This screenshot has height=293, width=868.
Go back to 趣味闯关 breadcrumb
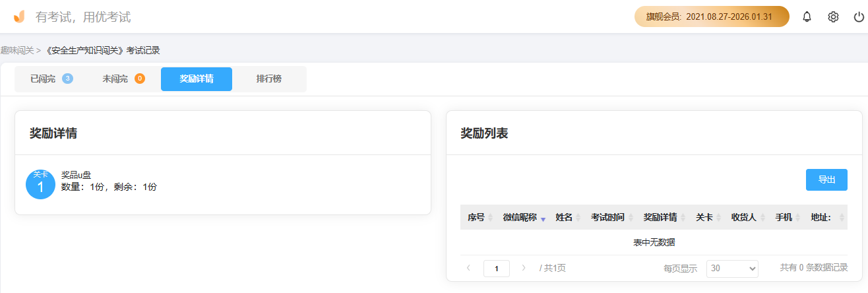16,50
